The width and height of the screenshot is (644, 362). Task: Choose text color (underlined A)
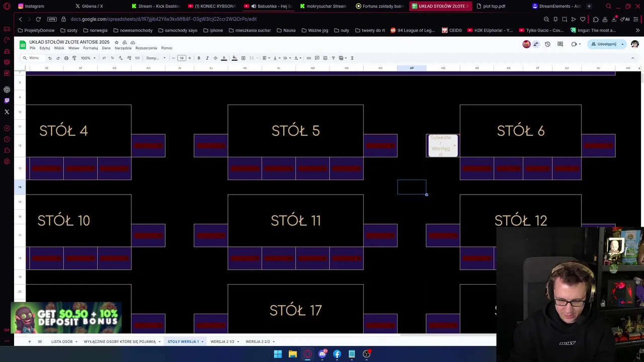click(x=224, y=58)
